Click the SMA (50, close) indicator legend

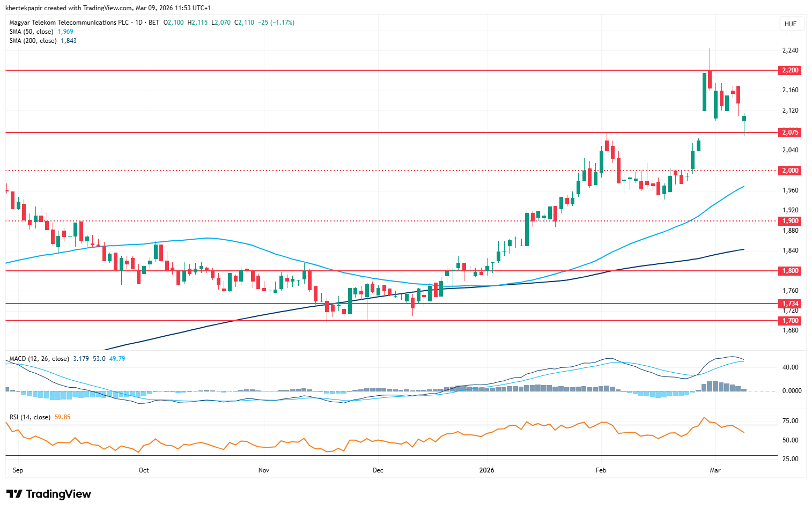point(32,32)
